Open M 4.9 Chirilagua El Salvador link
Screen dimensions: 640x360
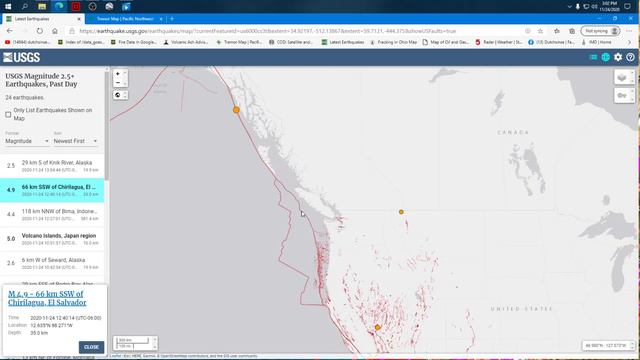(47, 298)
